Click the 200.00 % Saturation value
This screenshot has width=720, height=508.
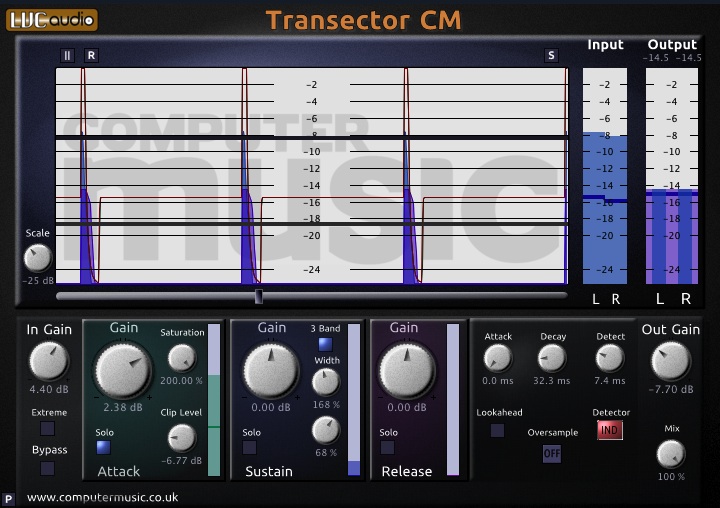(181, 381)
